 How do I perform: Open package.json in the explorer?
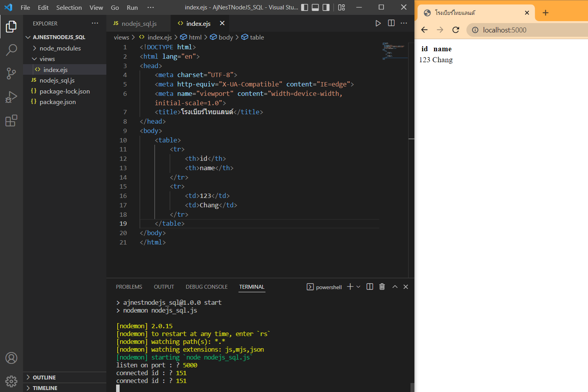click(x=57, y=102)
